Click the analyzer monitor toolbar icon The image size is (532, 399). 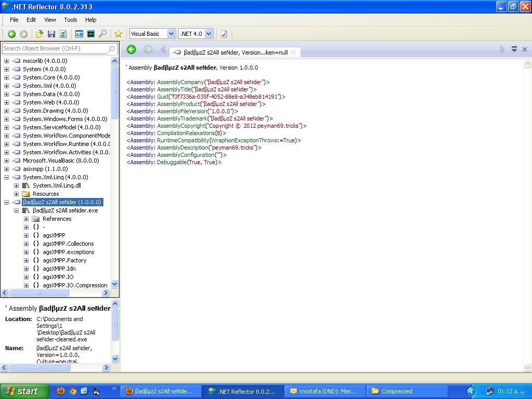[90, 34]
